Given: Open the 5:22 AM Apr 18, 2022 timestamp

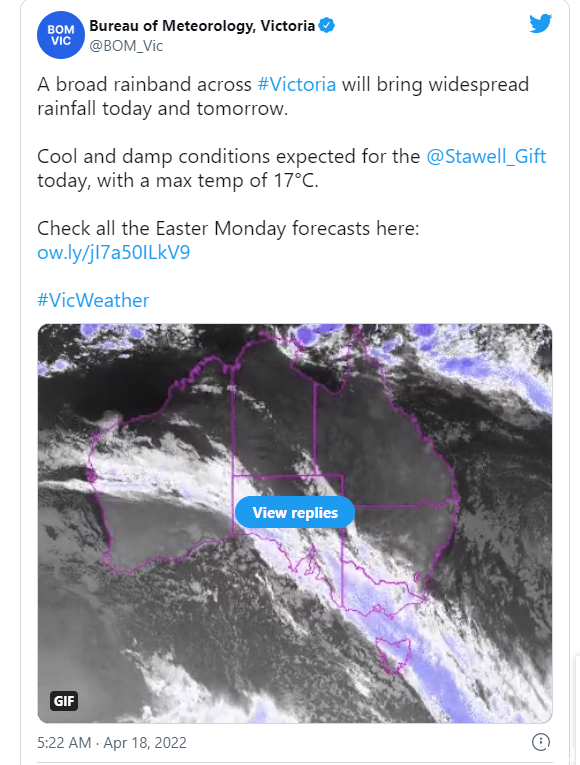Looking at the screenshot, I should tap(112, 743).
